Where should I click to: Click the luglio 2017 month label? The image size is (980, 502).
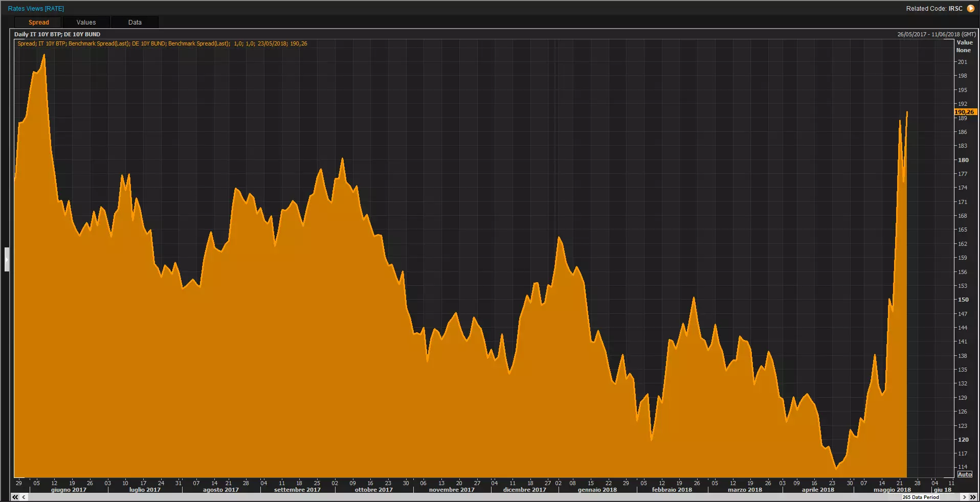coord(145,490)
